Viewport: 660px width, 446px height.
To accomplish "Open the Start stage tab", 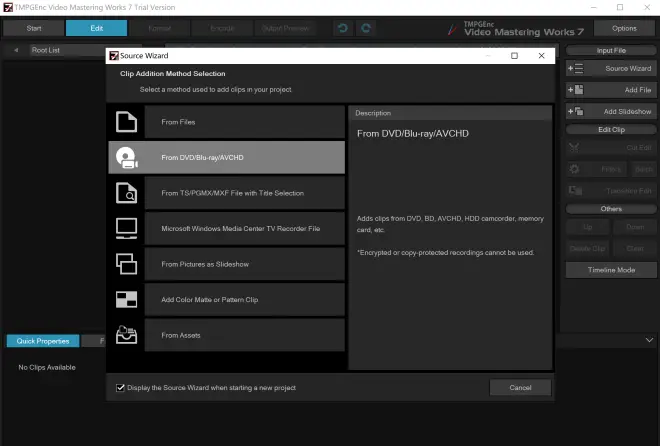I will [x=34, y=28].
